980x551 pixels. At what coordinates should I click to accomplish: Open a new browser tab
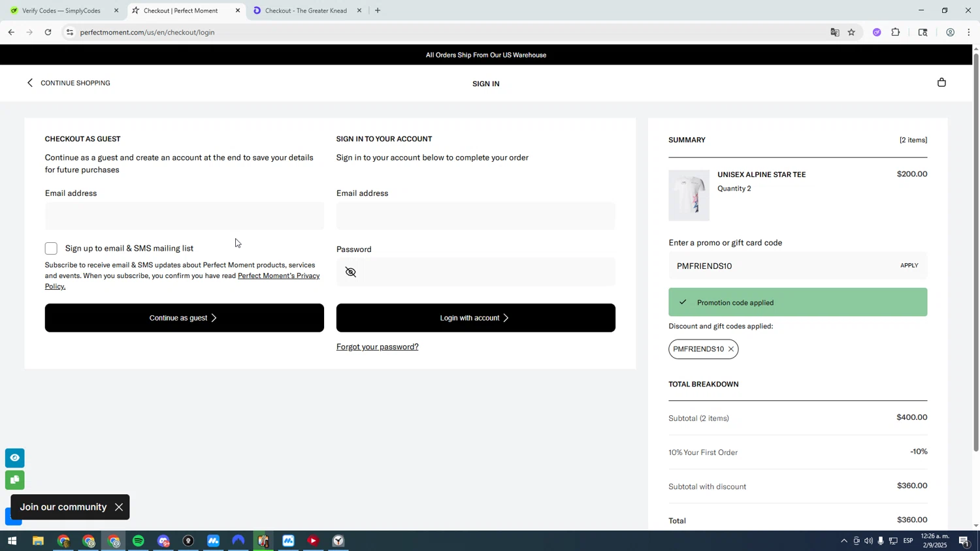click(378, 10)
